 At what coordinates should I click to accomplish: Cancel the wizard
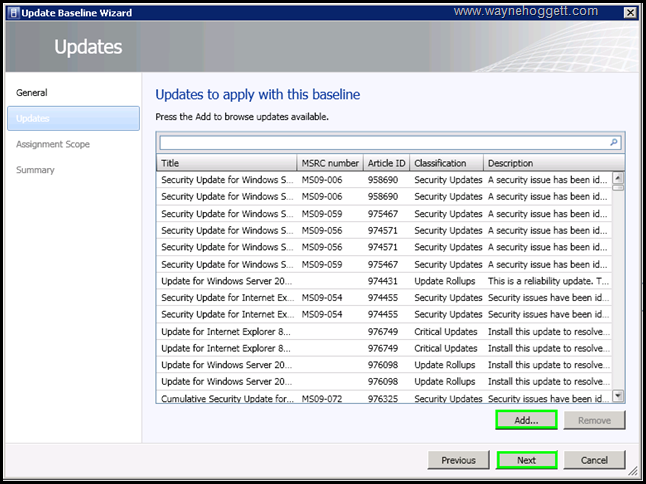point(594,460)
